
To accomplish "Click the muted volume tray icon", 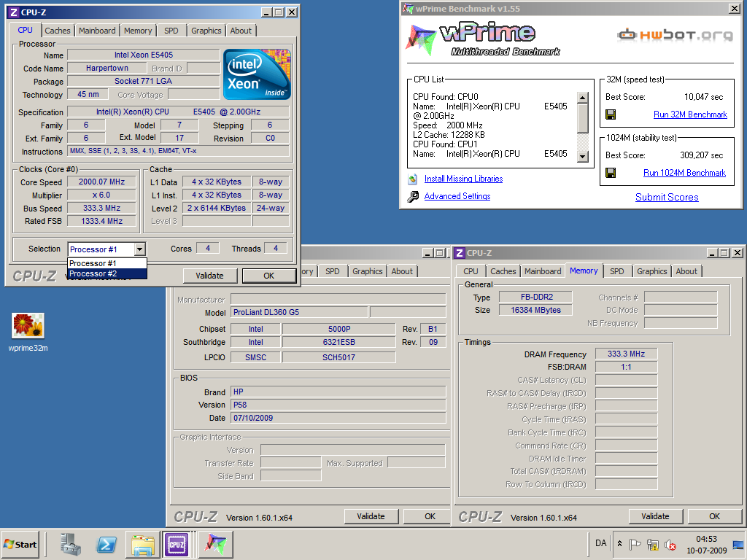I will [x=670, y=544].
